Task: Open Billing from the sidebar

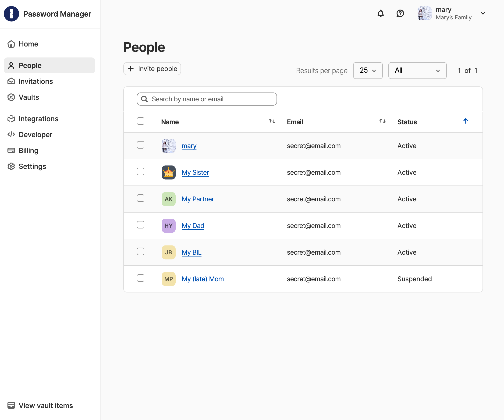Action: (x=28, y=150)
